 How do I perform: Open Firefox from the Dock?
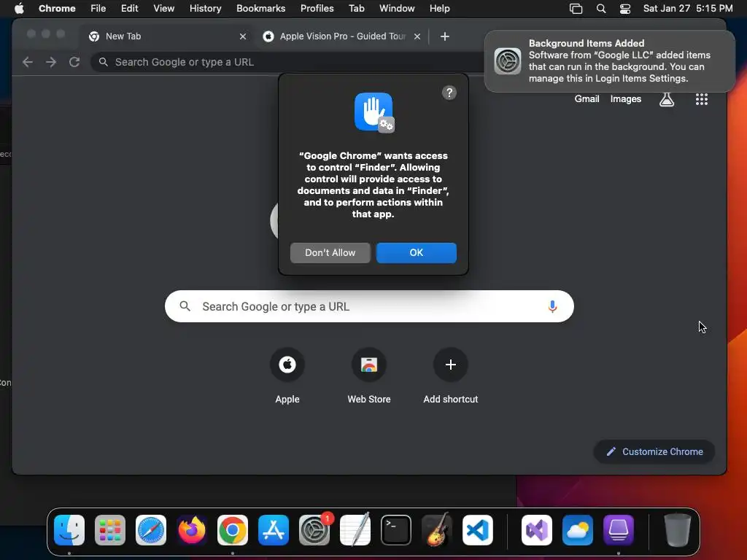pos(192,530)
